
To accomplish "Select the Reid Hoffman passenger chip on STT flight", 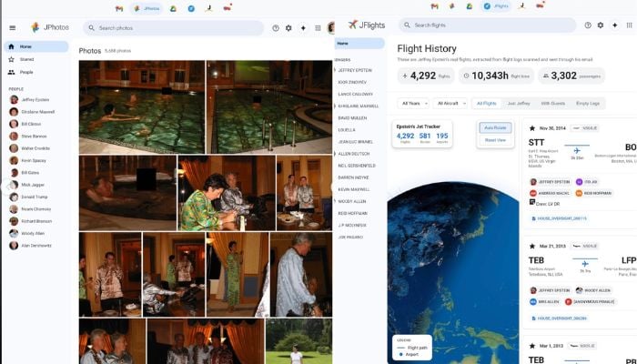I will pos(594,193).
